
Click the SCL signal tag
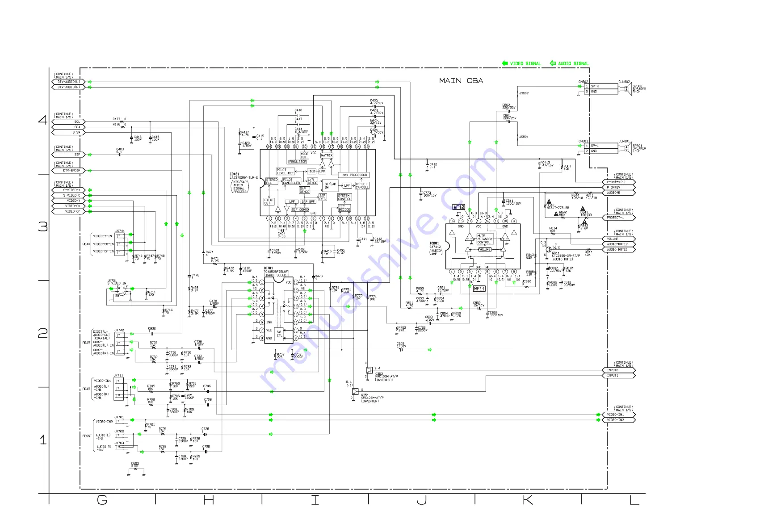[x=69, y=122]
